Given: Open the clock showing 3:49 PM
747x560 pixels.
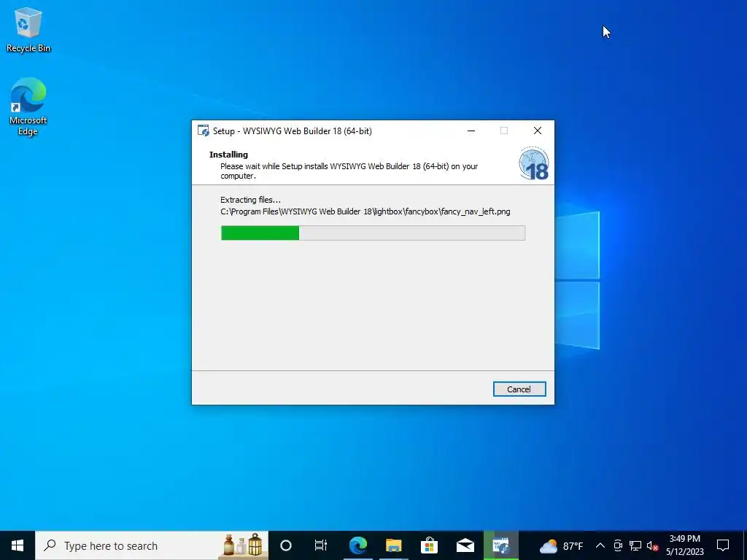Looking at the screenshot, I should [x=684, y=545].
